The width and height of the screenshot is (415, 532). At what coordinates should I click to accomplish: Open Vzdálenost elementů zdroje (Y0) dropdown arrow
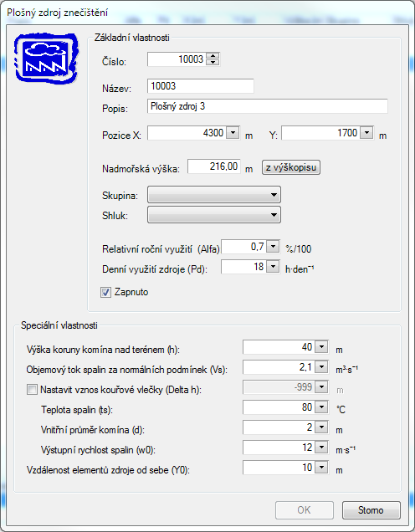pos(321,468)
